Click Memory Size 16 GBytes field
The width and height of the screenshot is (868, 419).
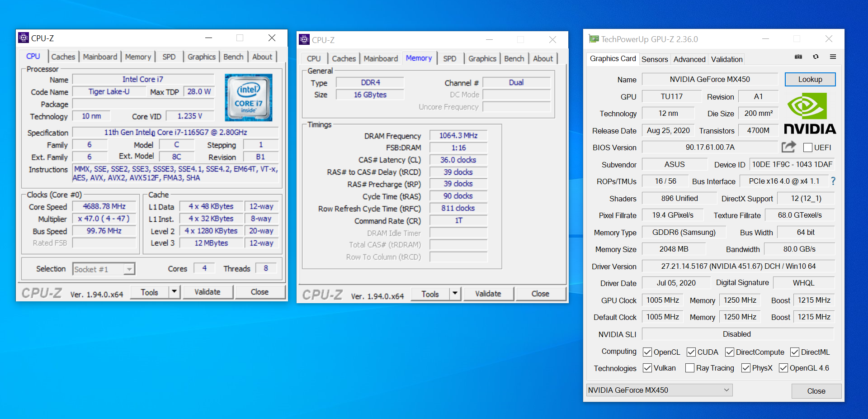coord(370,95)
